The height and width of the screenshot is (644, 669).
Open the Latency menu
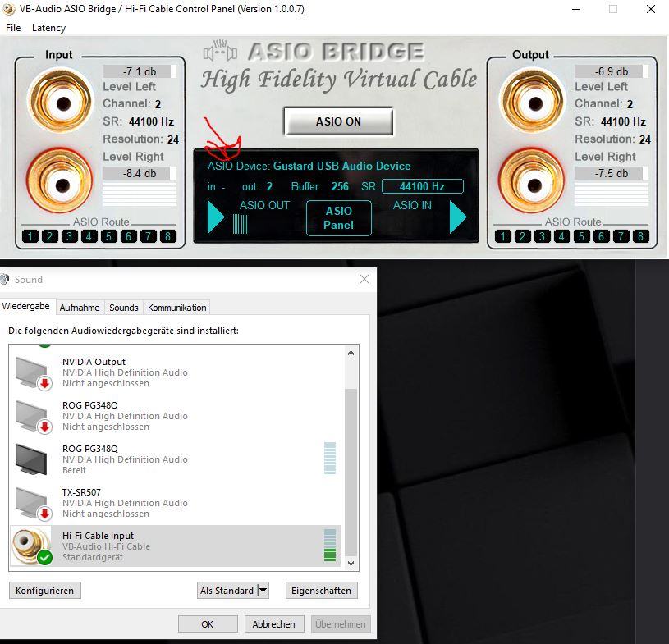point(48,28)
